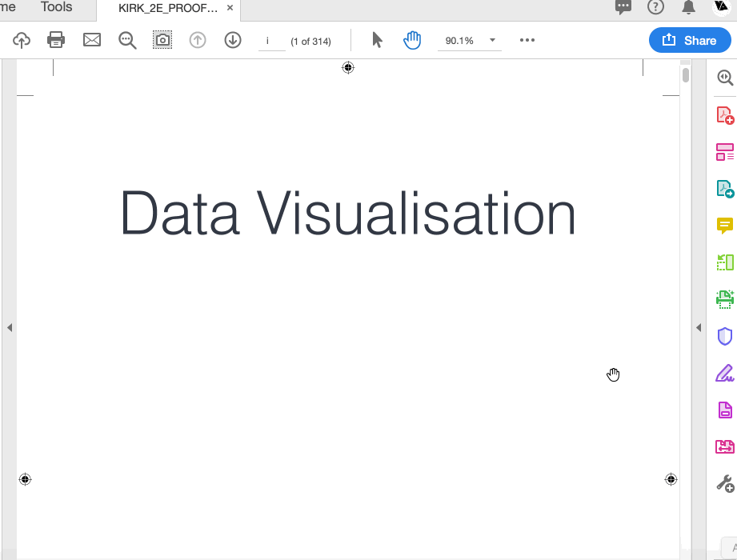The width and height of the screenshot is (737, 560).
Task: Open the More Tools wrench icon
Action: 725,484
